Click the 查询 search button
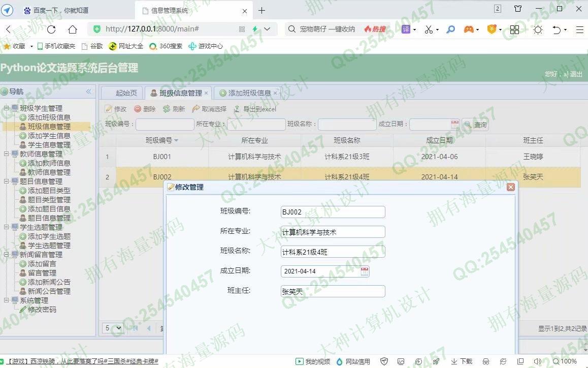Viewport: 588px width, 368px height. (475, 125)
